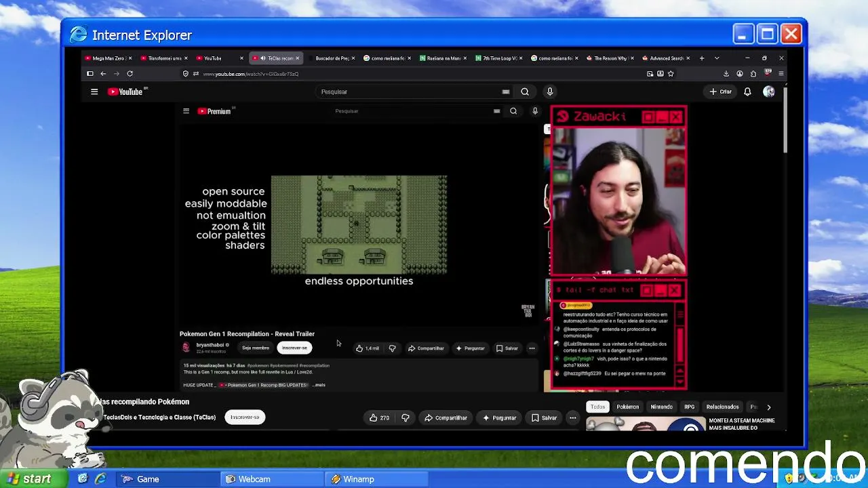This screenshot has width=868, height=488.
Task: Open the Winamp taskbar item
Action: [x=376, y=479]
